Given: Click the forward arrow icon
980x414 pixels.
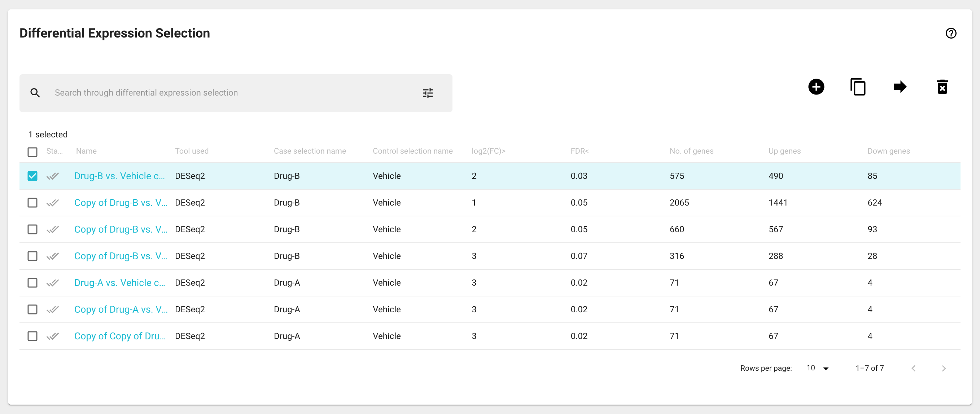Looking at the screenshot, I should (x=900, y=87).
